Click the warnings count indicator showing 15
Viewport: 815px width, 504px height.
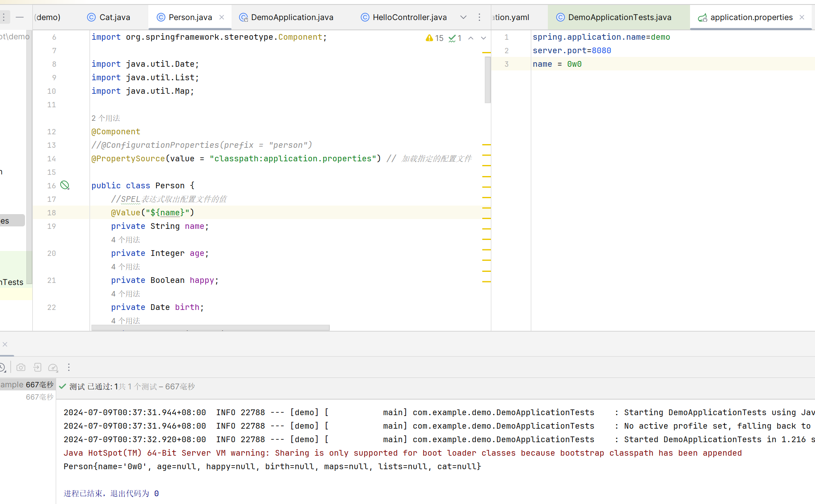pos(434,38)
